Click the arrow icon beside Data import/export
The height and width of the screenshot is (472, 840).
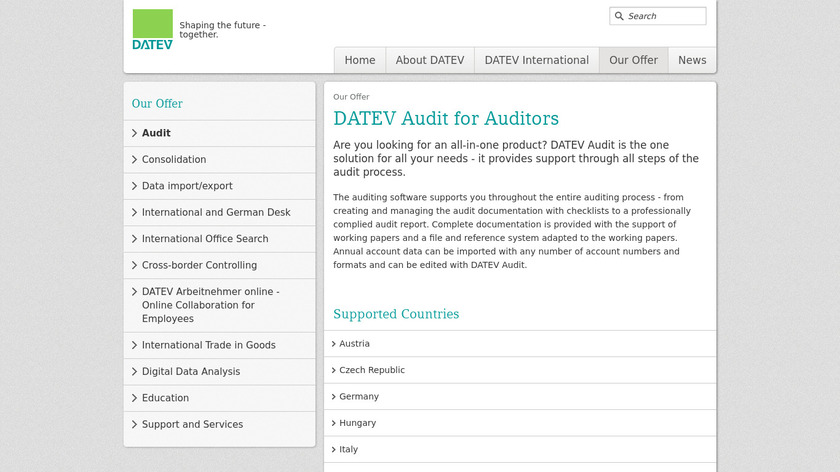click(134, 186)
